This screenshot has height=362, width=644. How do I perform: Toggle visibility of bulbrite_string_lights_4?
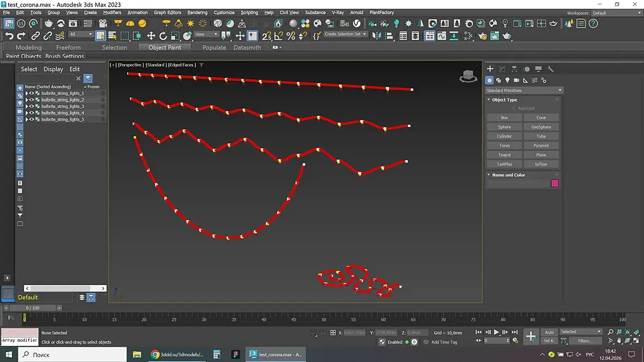tap(32, 113)
